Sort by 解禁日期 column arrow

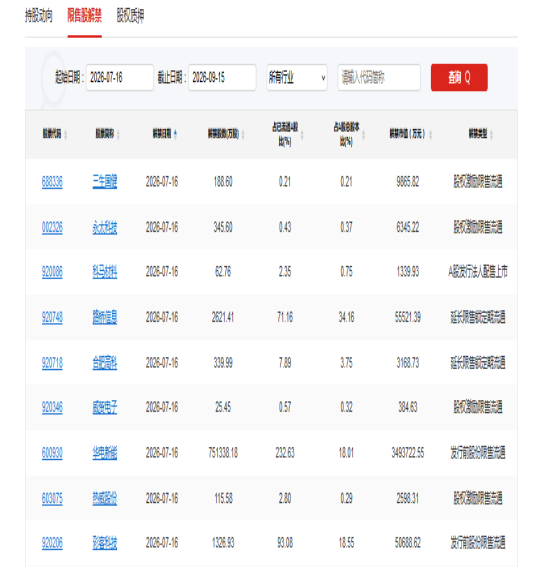175,134
